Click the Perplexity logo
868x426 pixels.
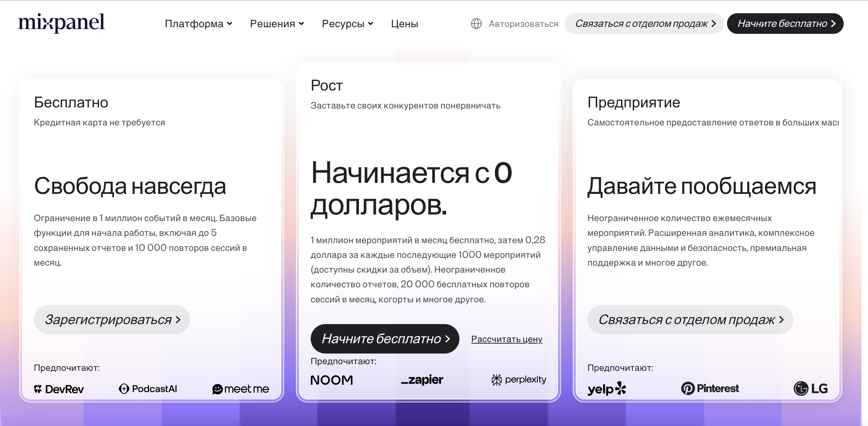518,380
